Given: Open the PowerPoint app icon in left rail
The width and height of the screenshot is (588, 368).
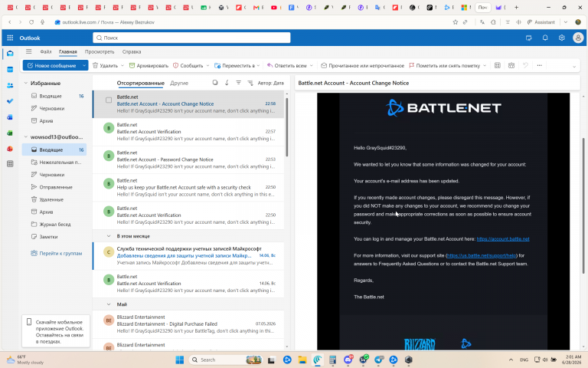Looking at the screenshot, I should tap(10, 149).
